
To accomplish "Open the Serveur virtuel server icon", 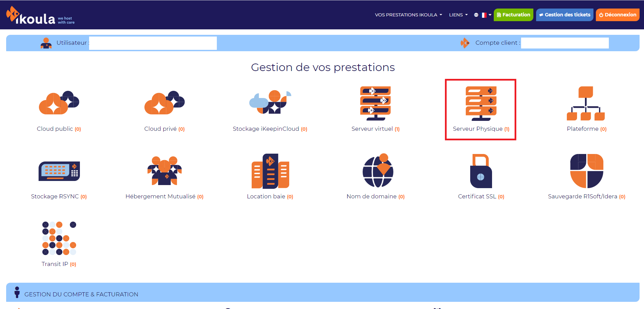I will (376, 103).
